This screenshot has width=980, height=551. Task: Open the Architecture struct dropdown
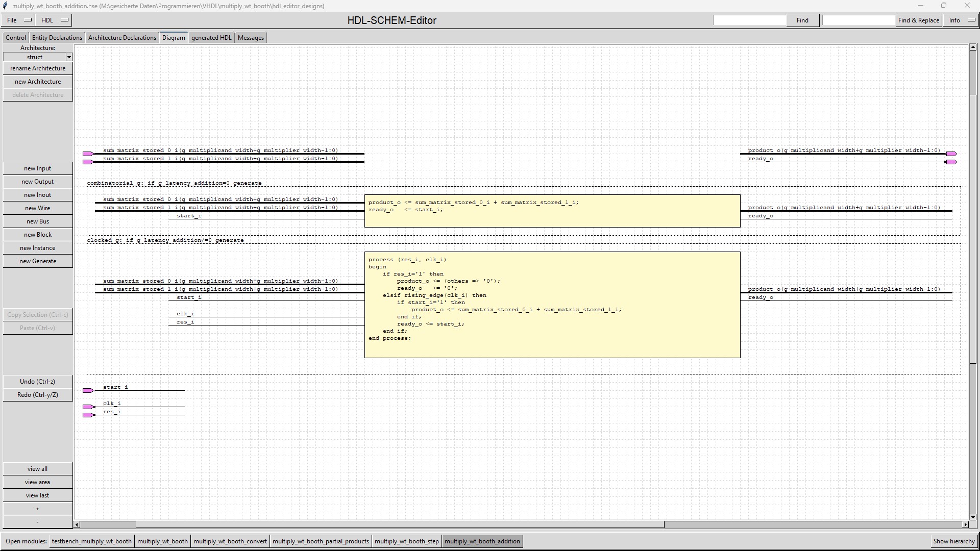tap(69, 57)
